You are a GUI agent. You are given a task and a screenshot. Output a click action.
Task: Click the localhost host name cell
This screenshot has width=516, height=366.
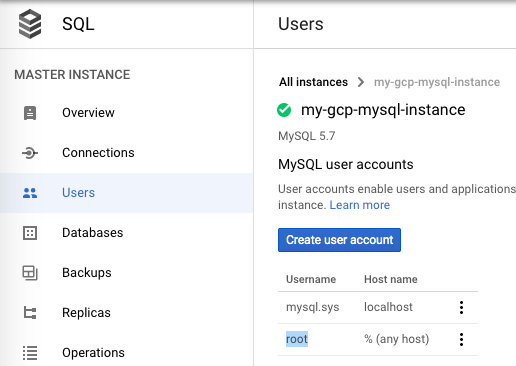pos(388,307)
